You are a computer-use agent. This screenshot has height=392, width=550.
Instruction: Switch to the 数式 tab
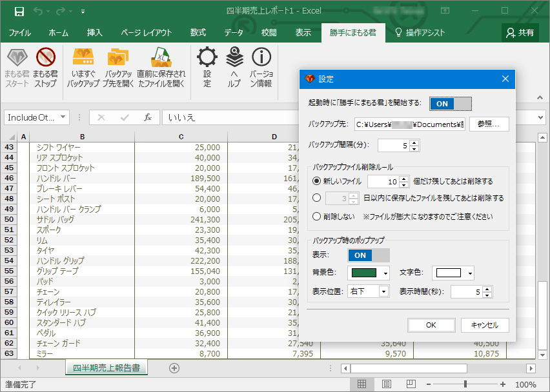[x=198, y=33]
